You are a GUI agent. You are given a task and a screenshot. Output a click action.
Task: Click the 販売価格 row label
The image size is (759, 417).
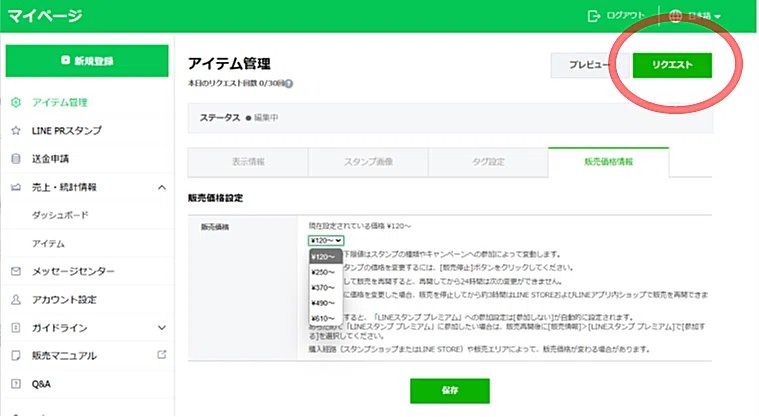coord(215,227)
